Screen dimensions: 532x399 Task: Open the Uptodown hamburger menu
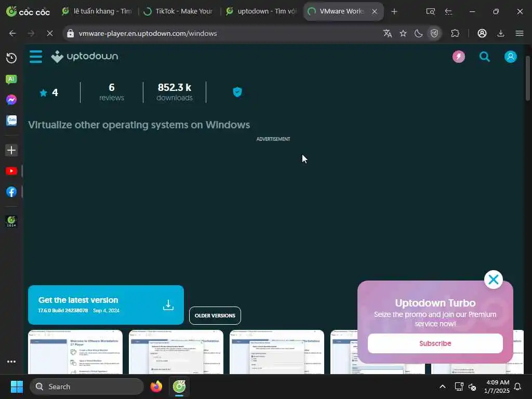36,57
